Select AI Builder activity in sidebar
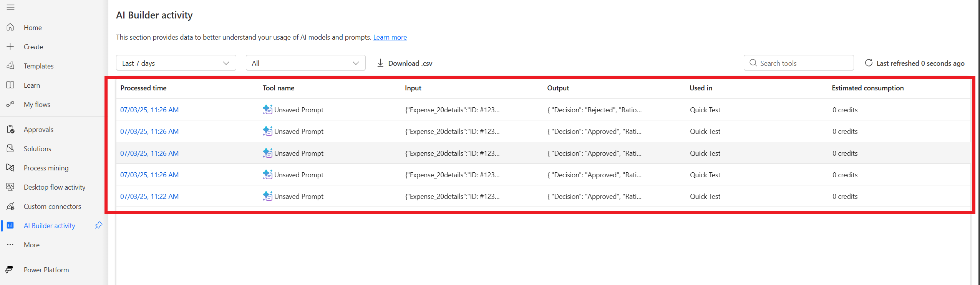The height and width of the screenshot is (285, 980). [49, 225]
